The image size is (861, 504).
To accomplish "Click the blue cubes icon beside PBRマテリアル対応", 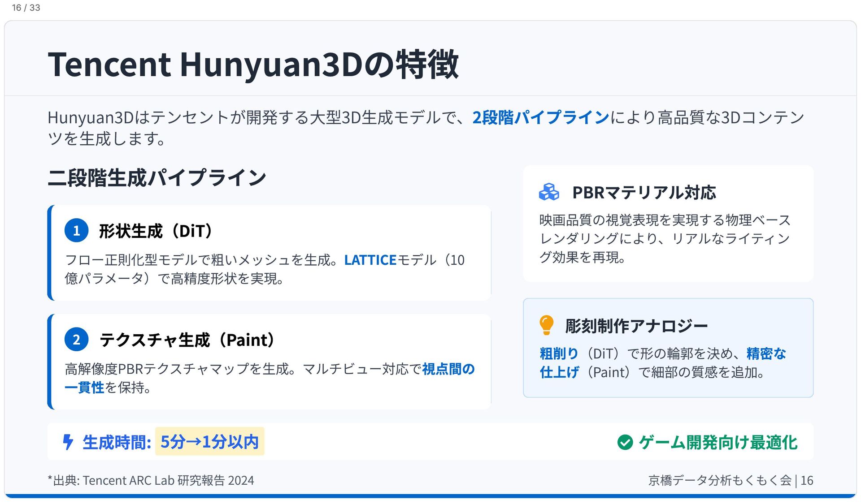I will pyautogui.click(x=549, y=192).
